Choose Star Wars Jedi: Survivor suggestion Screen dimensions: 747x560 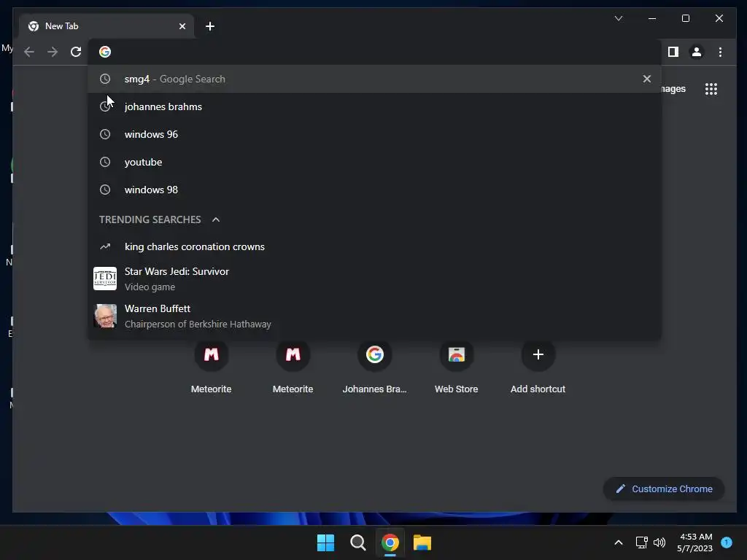tap(374, 279)
